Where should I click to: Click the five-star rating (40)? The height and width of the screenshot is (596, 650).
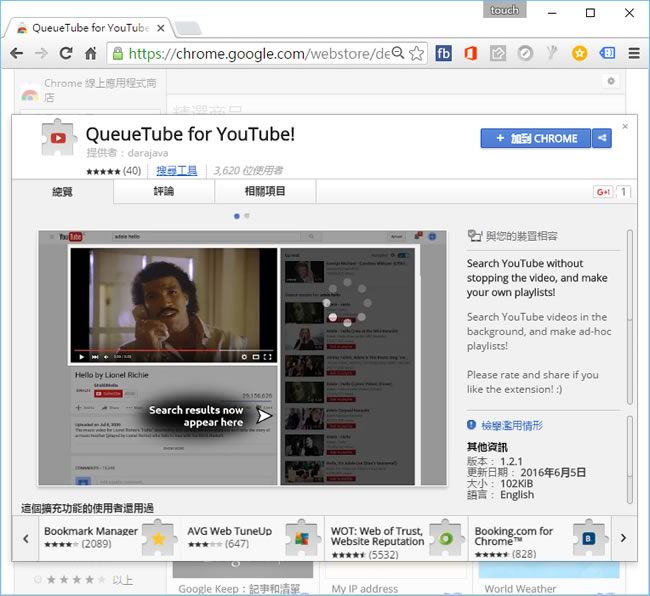point(114,171)
